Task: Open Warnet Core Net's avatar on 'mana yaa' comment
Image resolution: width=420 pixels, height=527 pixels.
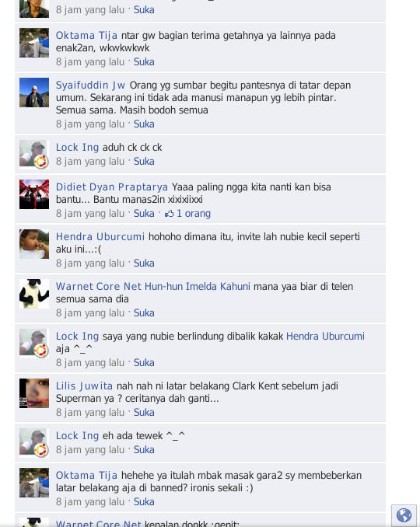Action: pos(34,294)
